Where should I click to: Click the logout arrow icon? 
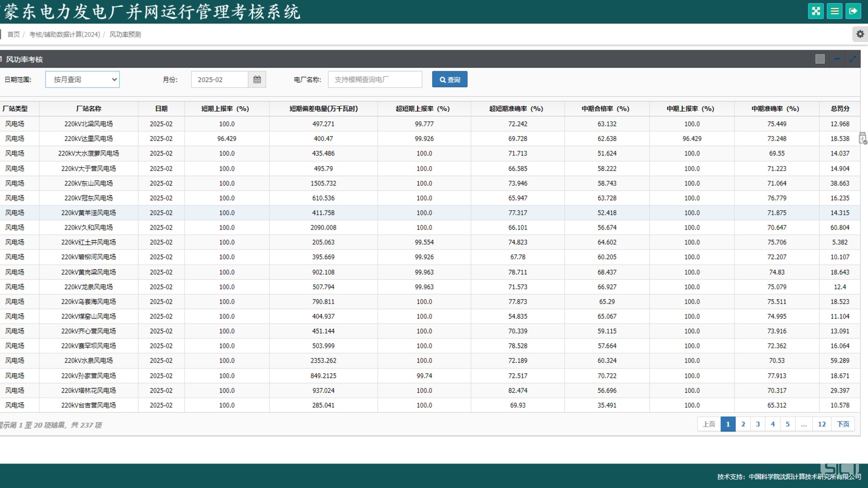[853, 11]
